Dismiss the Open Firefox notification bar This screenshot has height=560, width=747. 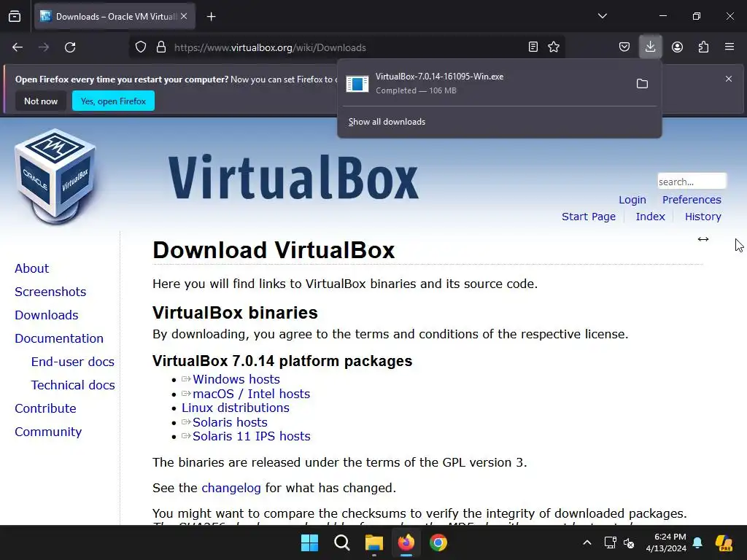click(729, 79)
